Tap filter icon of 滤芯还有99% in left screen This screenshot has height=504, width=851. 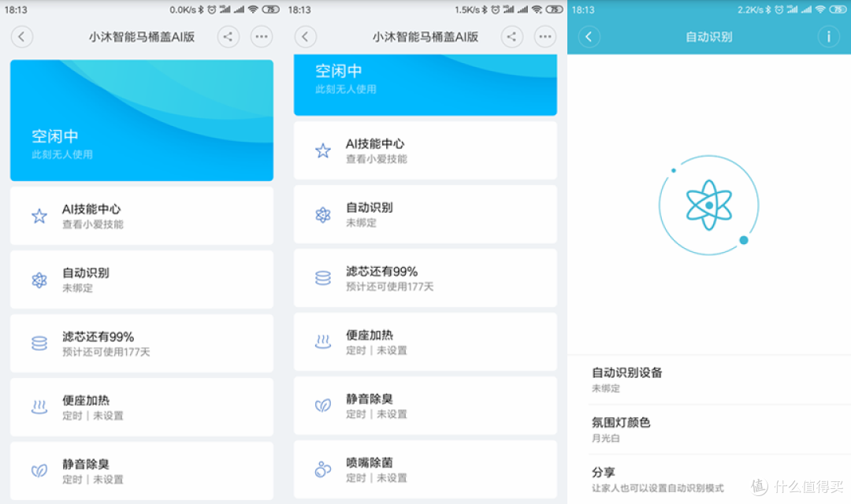39,343
